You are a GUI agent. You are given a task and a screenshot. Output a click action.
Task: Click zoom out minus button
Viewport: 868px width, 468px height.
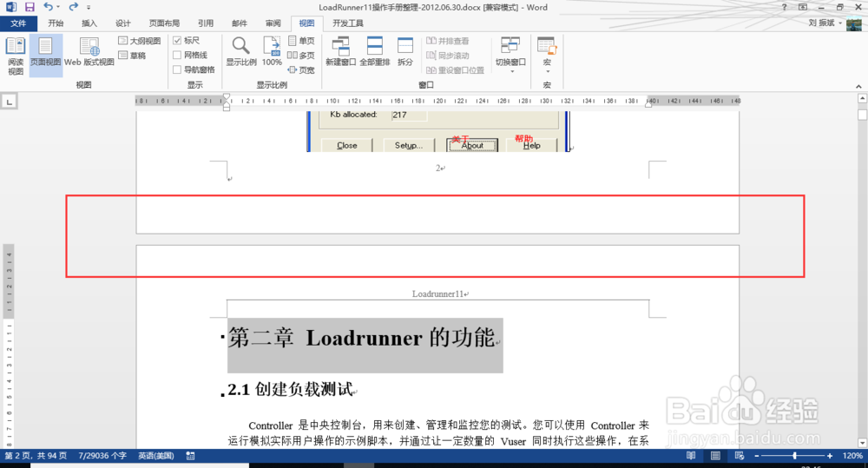click(757, 456)
